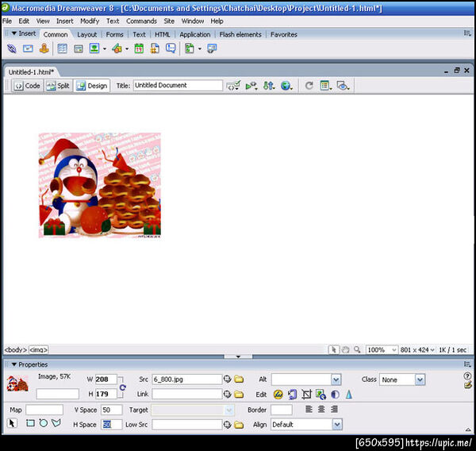Screen dimensions: 476x451
Task: Click the Templates insert icon
Action: [190, 48]
